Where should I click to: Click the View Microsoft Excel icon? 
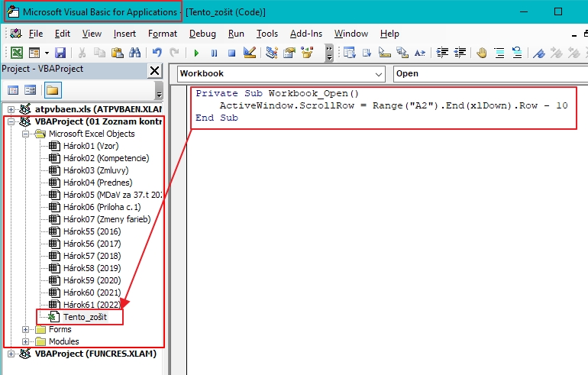16,53
